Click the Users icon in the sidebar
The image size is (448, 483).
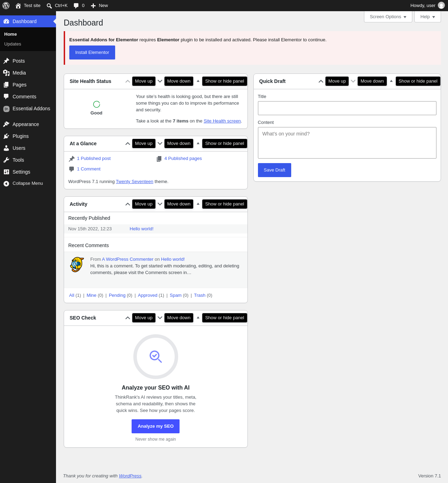[6, 148]
